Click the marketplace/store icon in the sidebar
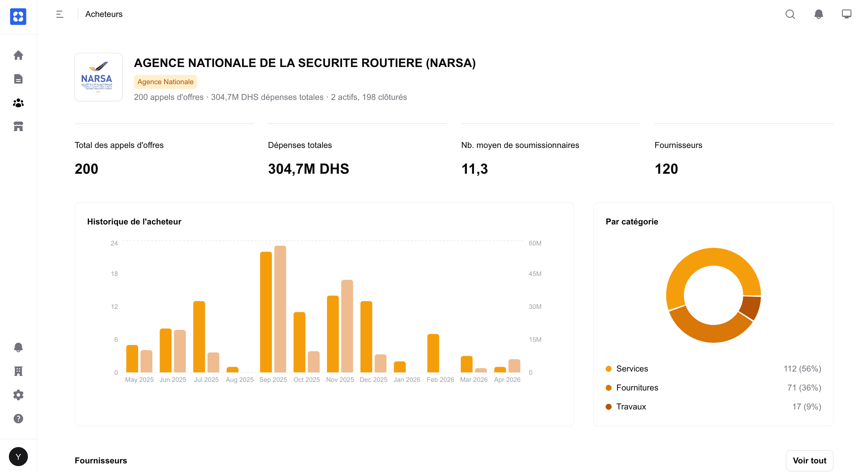This screenshot has width=868, height=472. point(18,127)
